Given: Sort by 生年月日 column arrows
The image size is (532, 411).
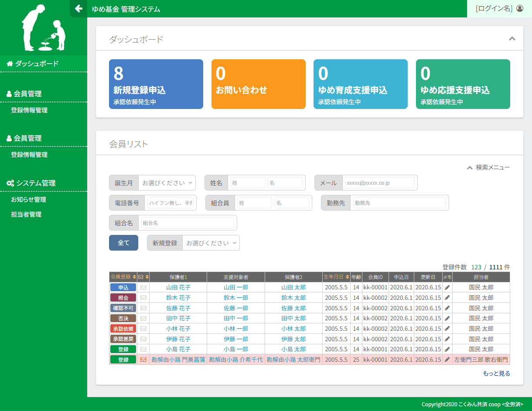Looking at the screenshot, I should coord(347,277).
